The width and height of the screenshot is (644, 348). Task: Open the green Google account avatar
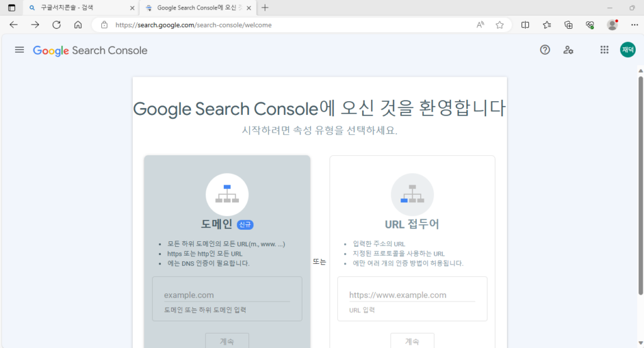click(x=628, y=50)
